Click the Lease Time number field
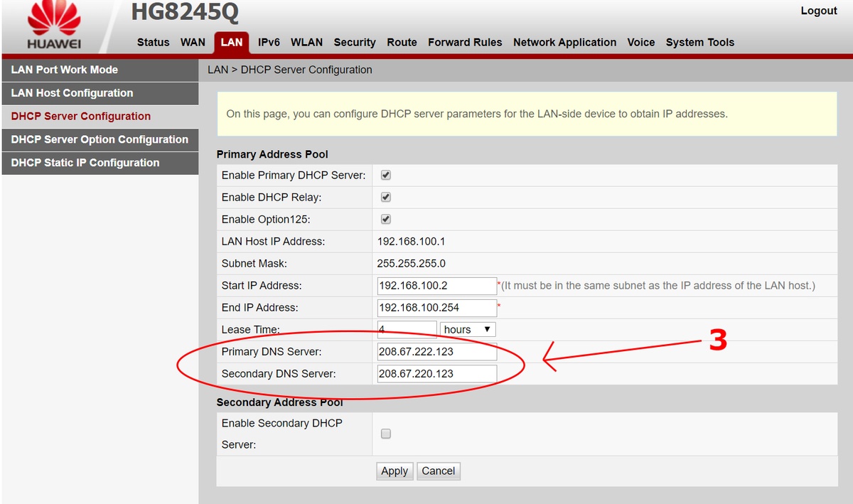853x504 pixels. pos(407,329)
